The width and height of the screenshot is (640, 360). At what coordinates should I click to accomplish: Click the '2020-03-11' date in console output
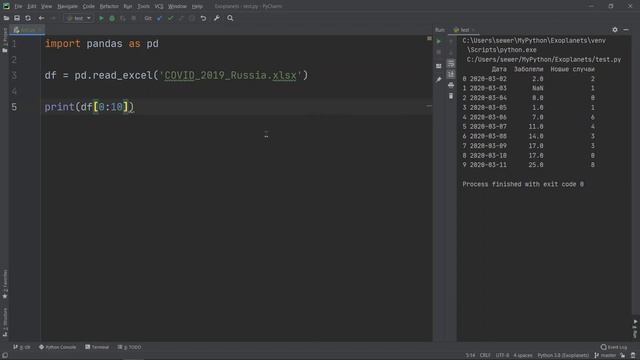coord(488,165)
